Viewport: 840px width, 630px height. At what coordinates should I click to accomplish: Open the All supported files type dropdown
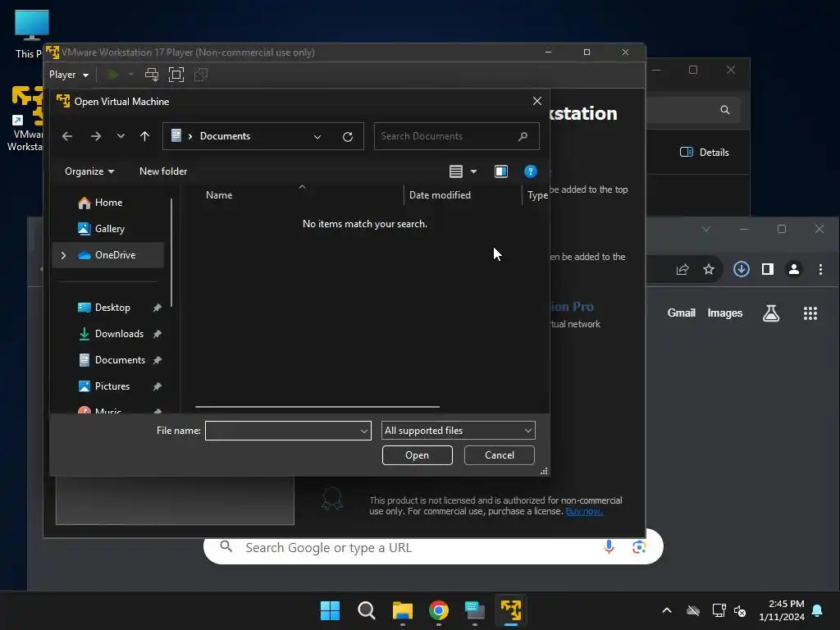(x=458, y=431)
